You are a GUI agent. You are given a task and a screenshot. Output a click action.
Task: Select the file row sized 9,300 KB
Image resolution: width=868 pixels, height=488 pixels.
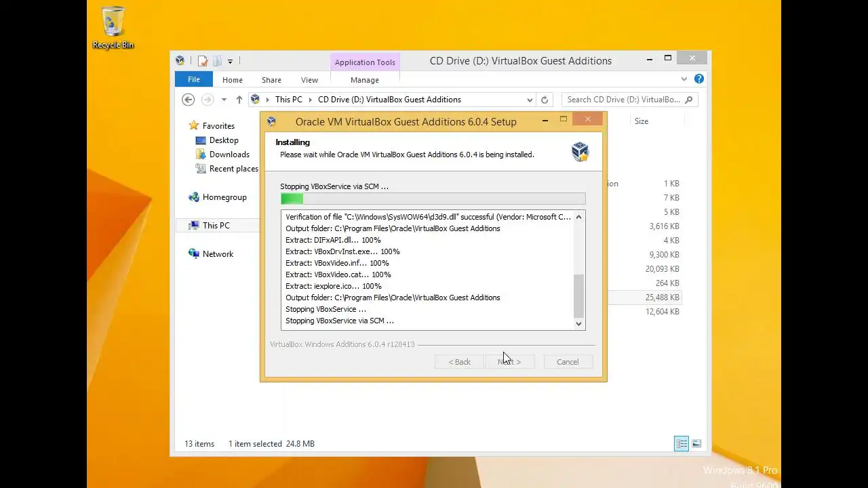point(644,255)
